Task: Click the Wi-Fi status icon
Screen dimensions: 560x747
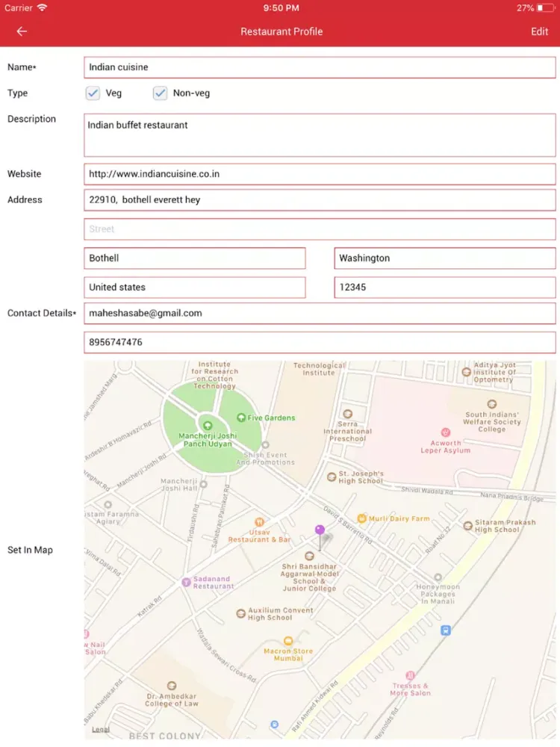Action: click(x=42, y=7)
